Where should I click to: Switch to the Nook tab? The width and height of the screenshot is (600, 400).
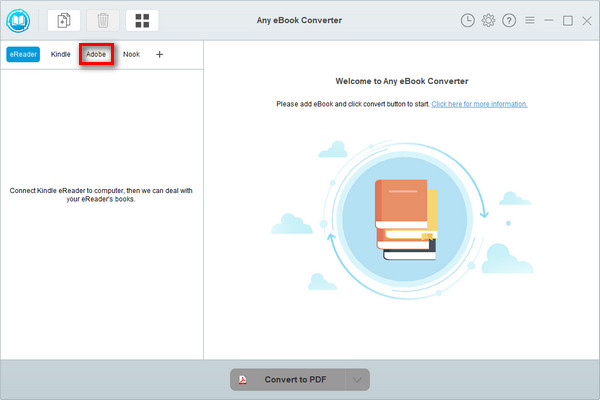(x=131, y=54)
